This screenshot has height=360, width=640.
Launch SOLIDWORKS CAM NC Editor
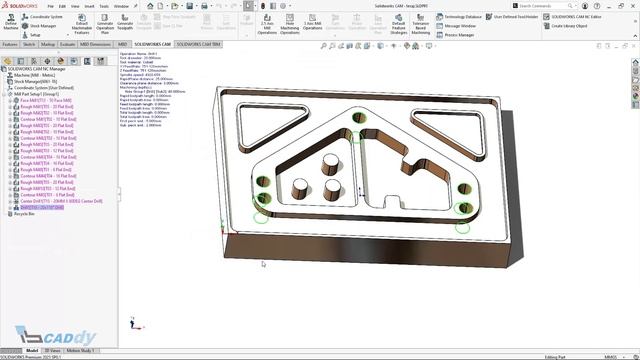click(572, 17)
